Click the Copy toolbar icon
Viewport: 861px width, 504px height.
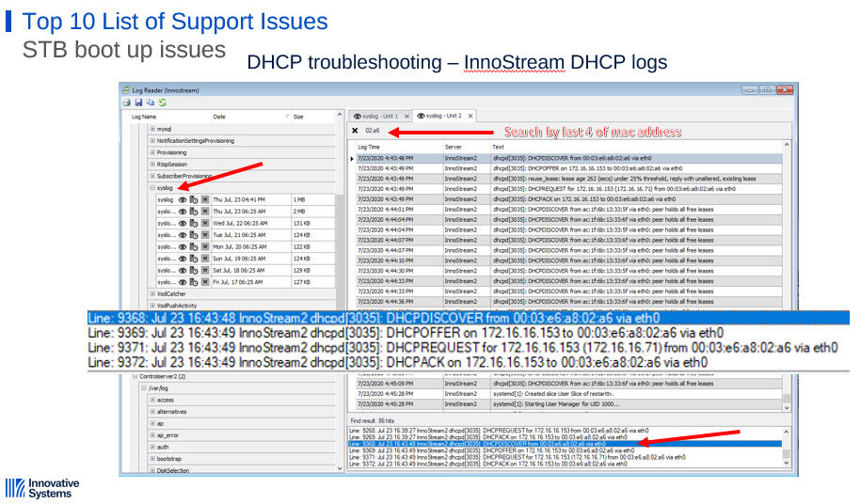(x=150, y=102)
